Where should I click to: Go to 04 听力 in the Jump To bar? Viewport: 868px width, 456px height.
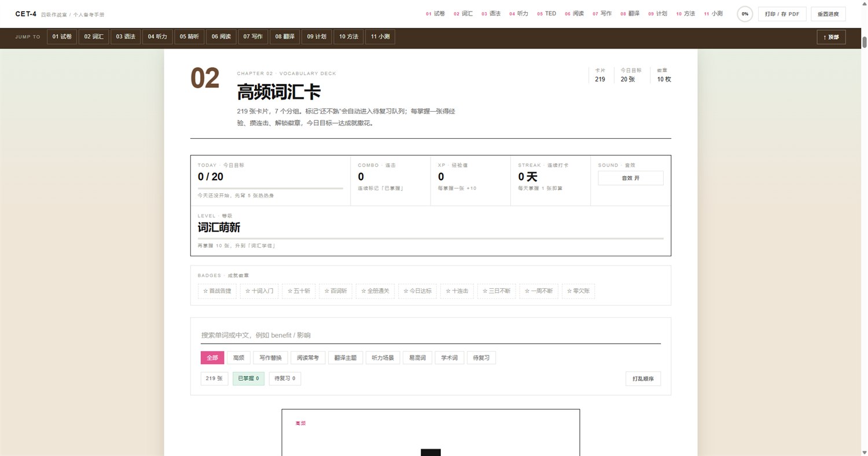(x=157, y=37)
